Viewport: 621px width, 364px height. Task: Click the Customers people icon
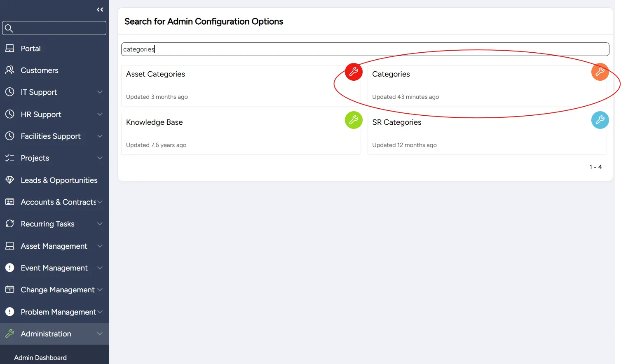(x=10, y=70)
